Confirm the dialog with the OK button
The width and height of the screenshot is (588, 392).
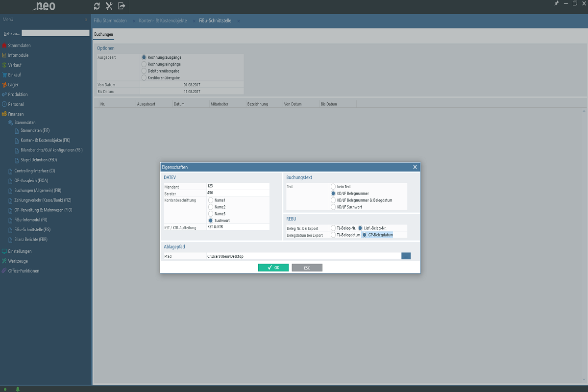point(273,268)
